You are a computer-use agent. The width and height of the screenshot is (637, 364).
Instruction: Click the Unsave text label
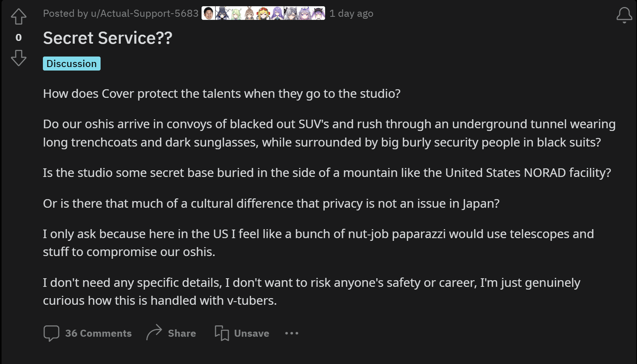pyautogui.click(x=251, y=334)
